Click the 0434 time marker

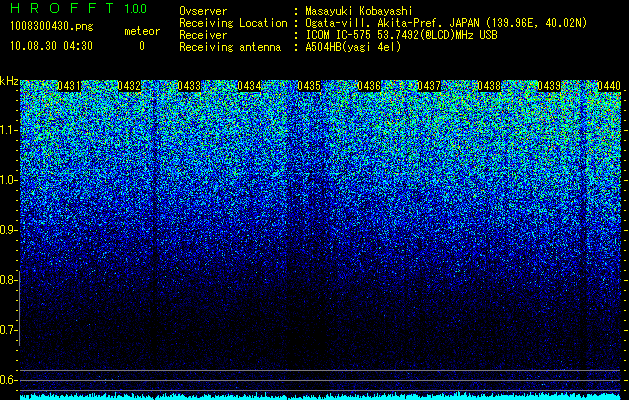pos(249,86)
